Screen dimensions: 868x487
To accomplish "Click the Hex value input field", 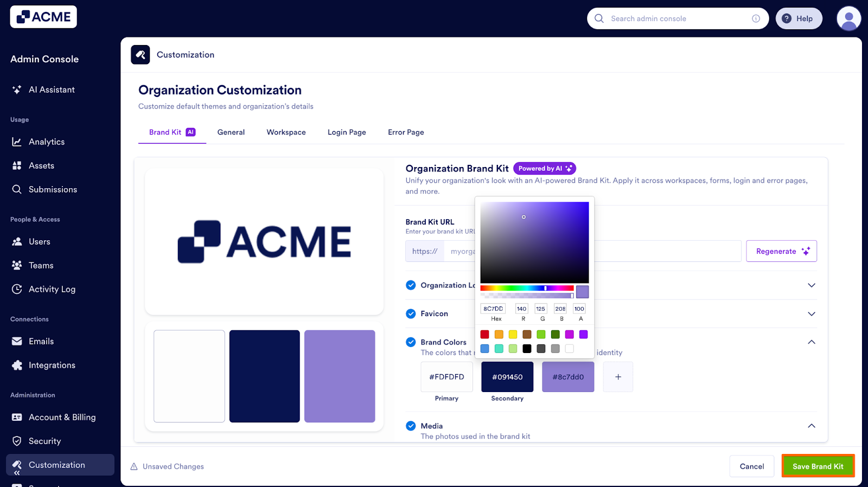I will [x=493, y=309].
